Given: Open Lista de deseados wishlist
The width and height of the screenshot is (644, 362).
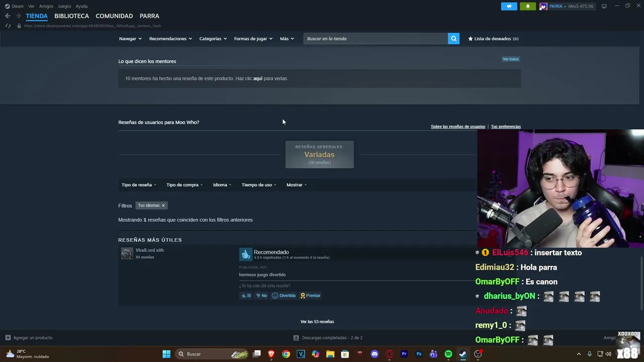Looking at the screenshot, I should click(x=493, y=39).
